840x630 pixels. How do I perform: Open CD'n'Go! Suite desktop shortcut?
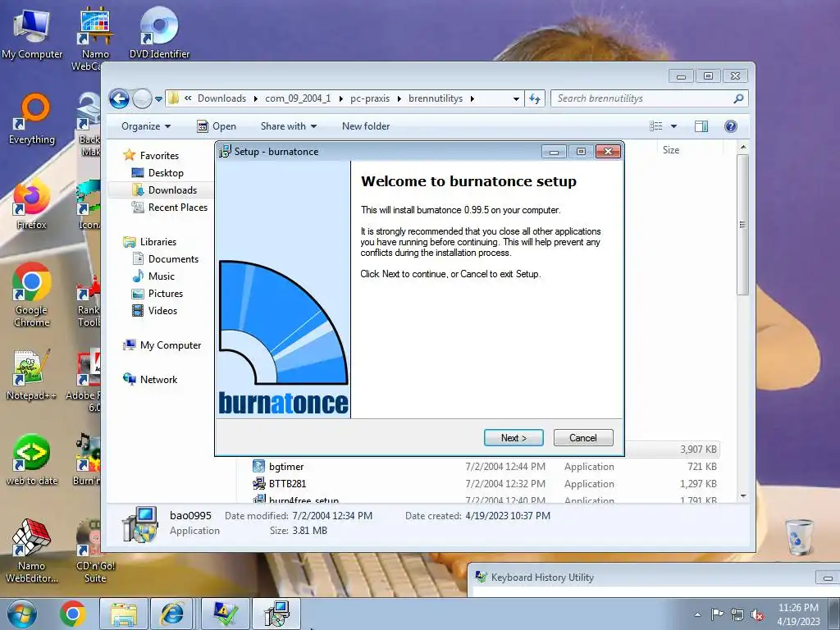coord(95,550)
